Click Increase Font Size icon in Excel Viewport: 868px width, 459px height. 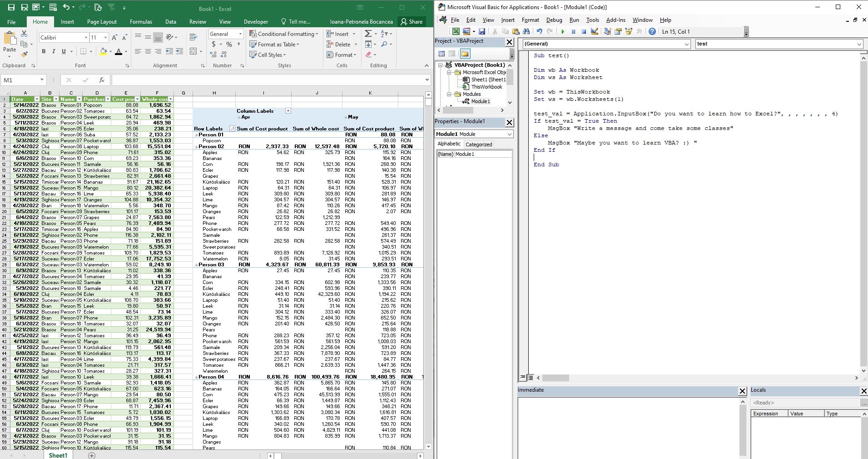[114, 37]
